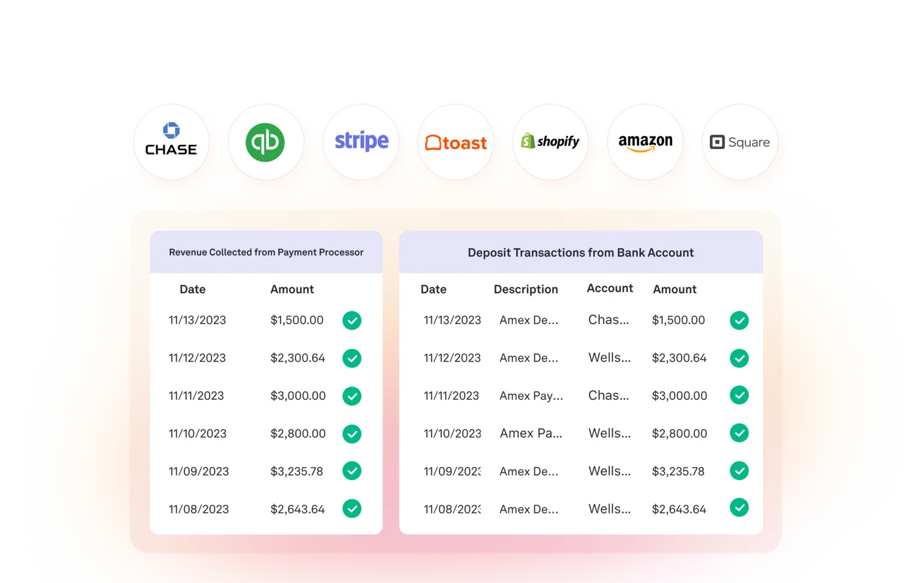Click 'Amex De...' description in 11/12/2023 deposit

528,358
